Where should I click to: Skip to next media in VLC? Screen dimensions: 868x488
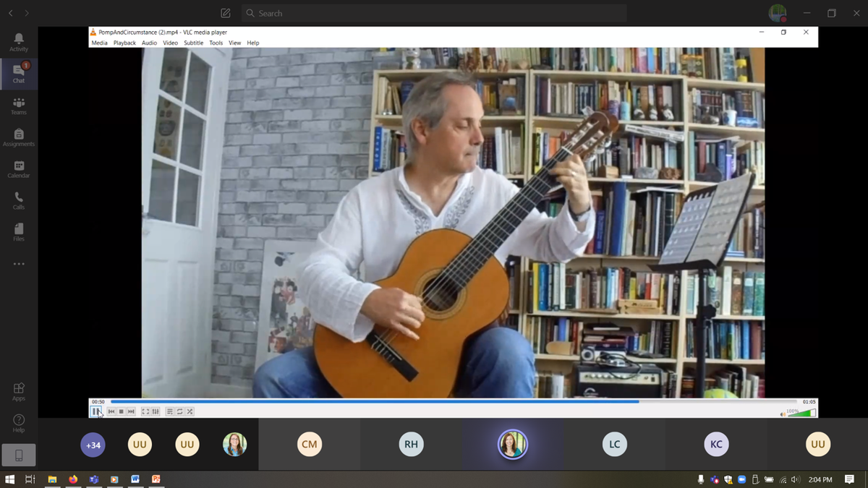(131, 411)
